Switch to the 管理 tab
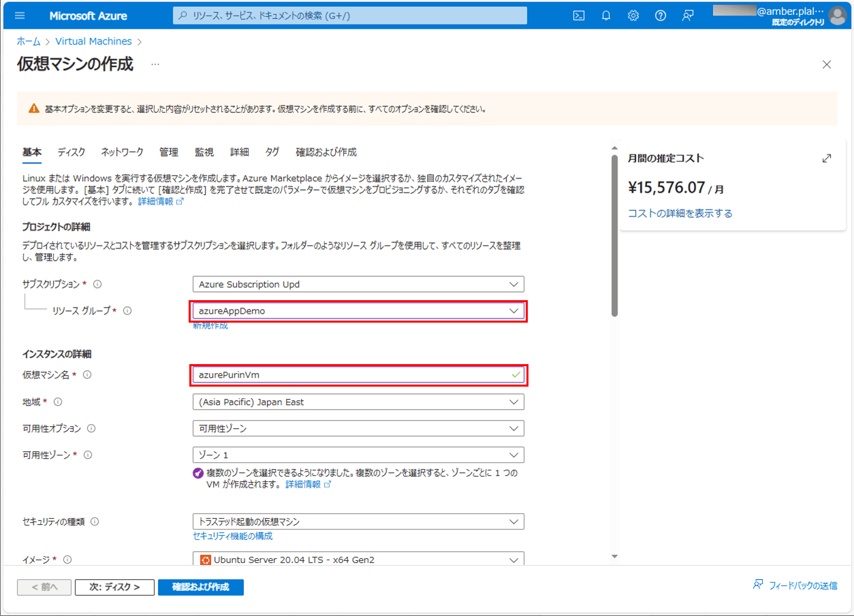This screenshot has height=616, width=854. point(169,152)
